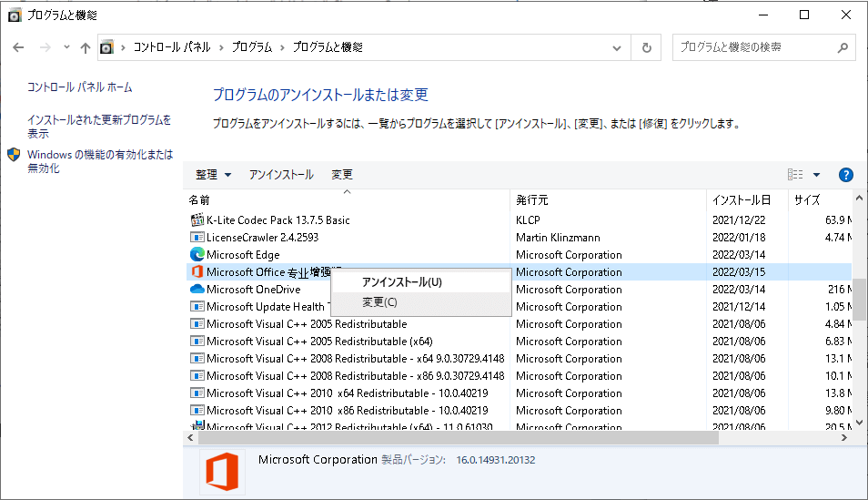
Task: Click product version 16.0.14931.20132 text
Action: [x=496, y=460]
